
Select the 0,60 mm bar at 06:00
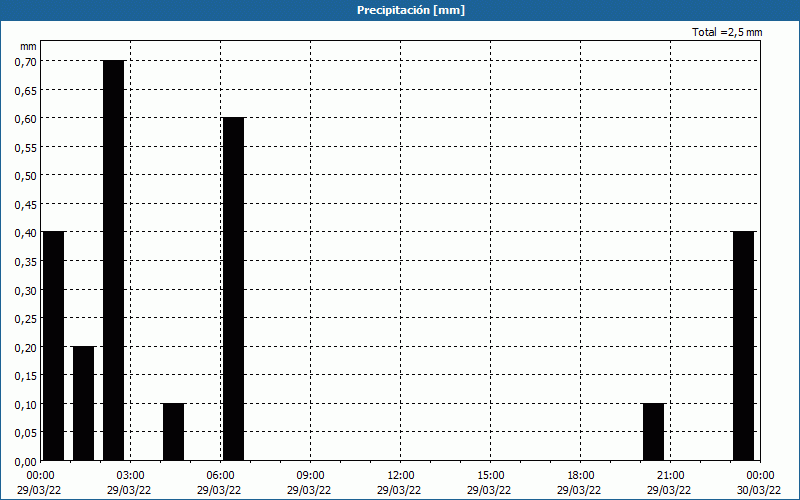(234, 289)
